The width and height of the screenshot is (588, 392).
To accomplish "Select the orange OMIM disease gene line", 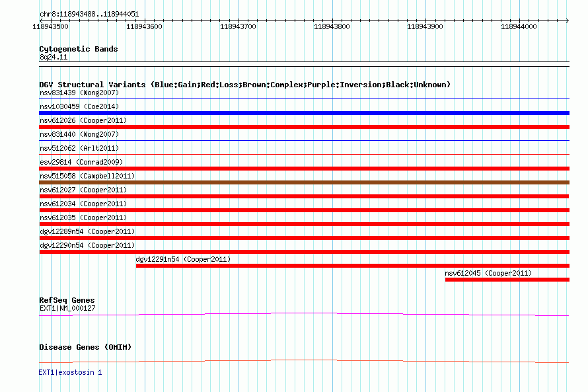I will (x=304, y=361).
